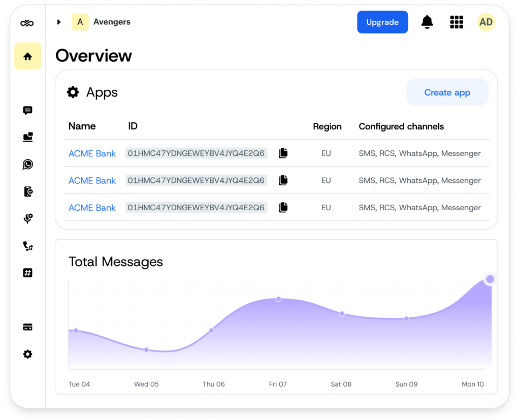Select the Sun 09 data point on chart
The width and height of the screenshot is (520, 420).
(x=406, y=319)
